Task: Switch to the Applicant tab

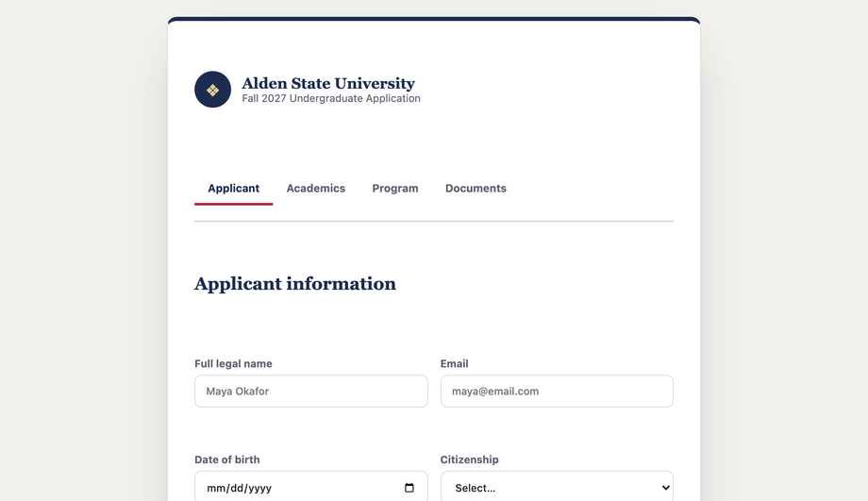Action: coord(234,188)
